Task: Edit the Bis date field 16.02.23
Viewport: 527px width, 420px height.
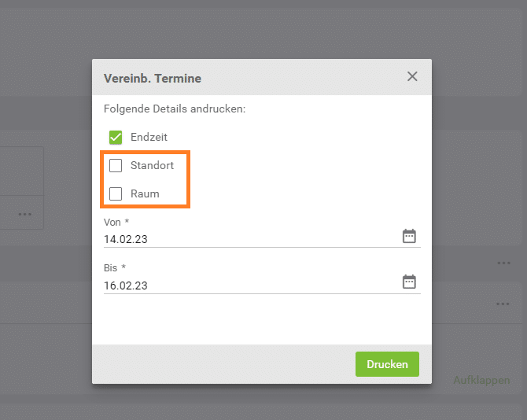Action: tap(252, 286)
